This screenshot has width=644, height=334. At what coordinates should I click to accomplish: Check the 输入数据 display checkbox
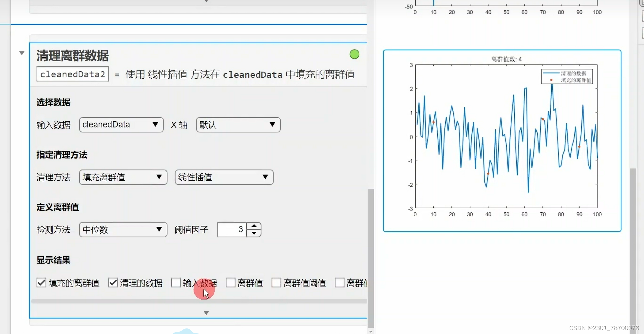(x=176, y=283)
